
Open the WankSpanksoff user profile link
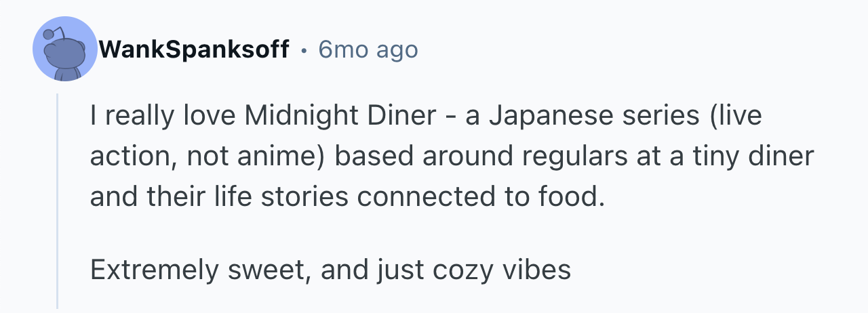tap(193, 49)
